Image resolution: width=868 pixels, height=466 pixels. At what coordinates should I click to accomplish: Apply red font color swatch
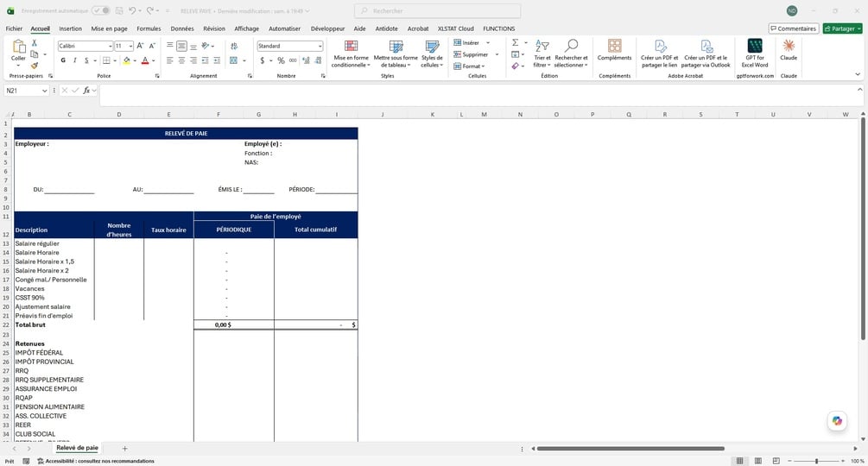coord(145,60)
